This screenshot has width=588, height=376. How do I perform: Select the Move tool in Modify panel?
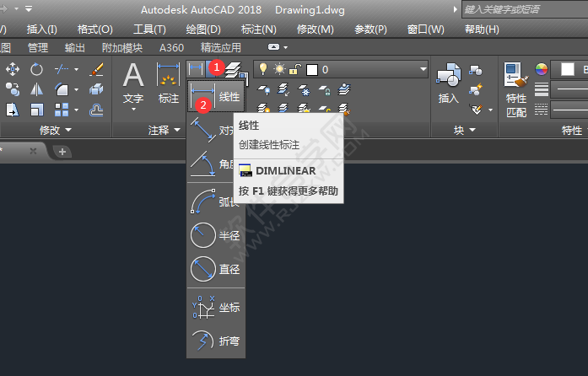pos(13,69)
